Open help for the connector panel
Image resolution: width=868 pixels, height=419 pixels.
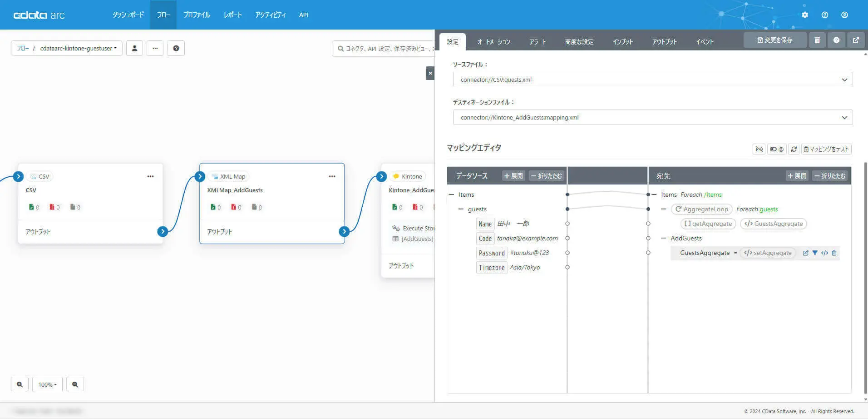[836, 40]
